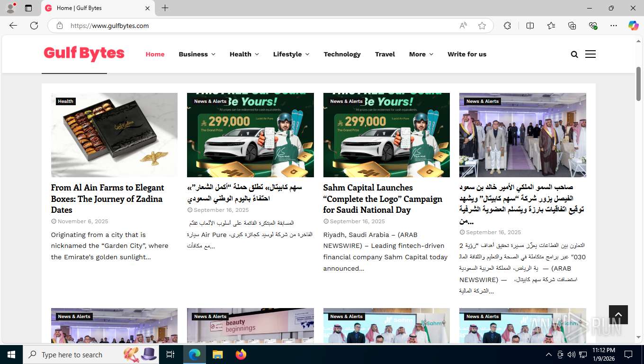The image size is (644, 364).
Task: Open Collections icon in toolbar
Action: (x=572, y=26)
